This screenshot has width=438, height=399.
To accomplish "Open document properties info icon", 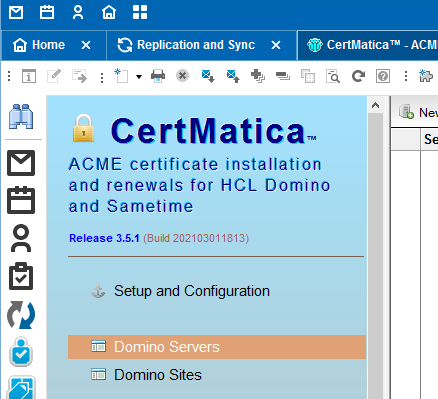I will click(29, 76).
